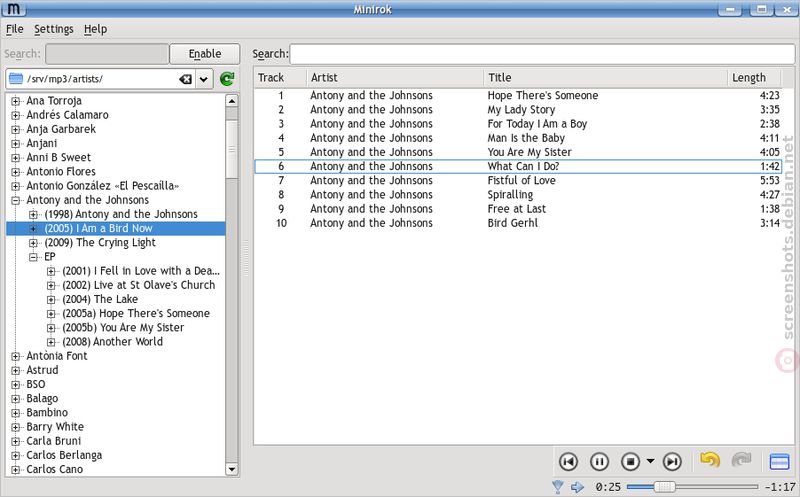The height and width of the screenshot is (497, 800).
Task: Select (2008) Another World
Action: [113, 342]
